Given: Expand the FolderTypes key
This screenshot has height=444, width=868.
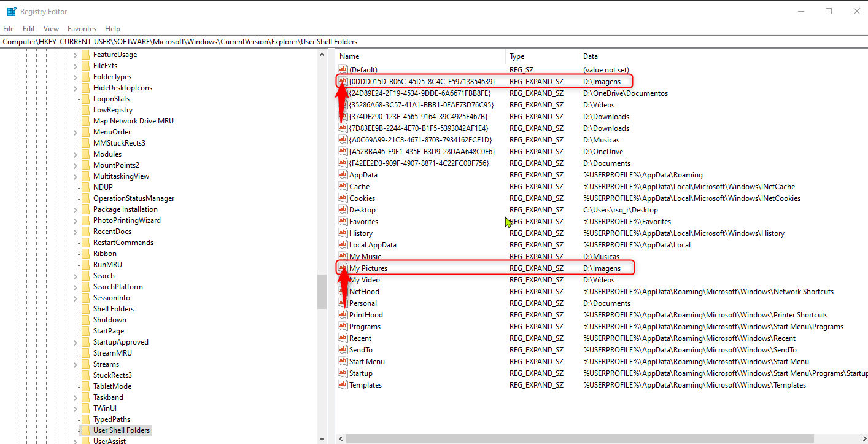Looking at the screenshot, I should pos(75,77).
